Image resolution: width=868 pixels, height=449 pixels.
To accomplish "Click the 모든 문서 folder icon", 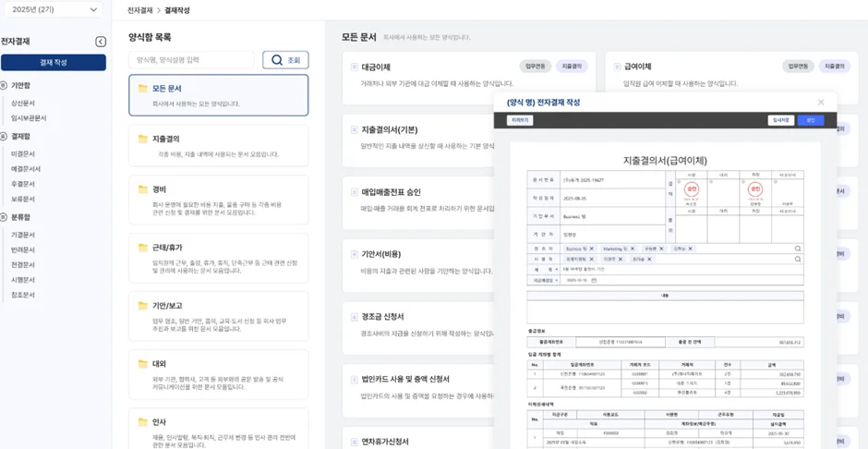I will (x=143, y=88).
